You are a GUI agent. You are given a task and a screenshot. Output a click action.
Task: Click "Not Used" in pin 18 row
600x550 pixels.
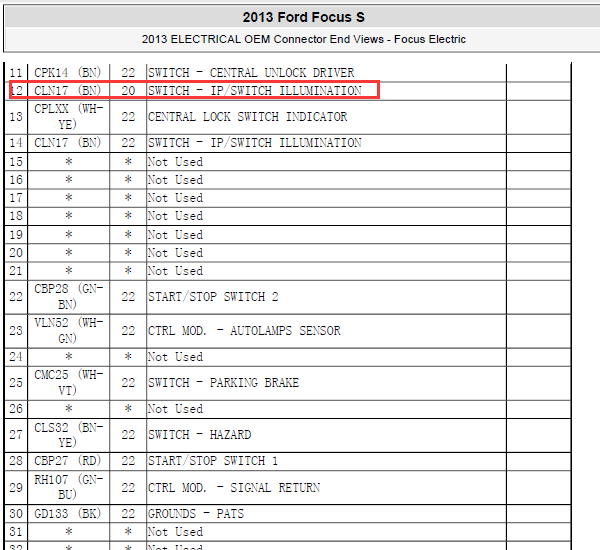pyautogui.click(x=175, y=215)
